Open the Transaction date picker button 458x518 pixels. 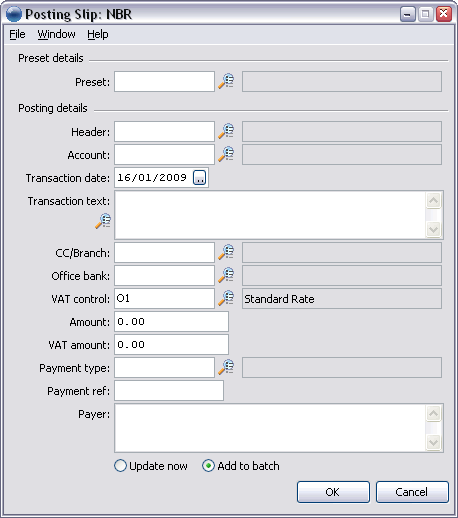200,178
